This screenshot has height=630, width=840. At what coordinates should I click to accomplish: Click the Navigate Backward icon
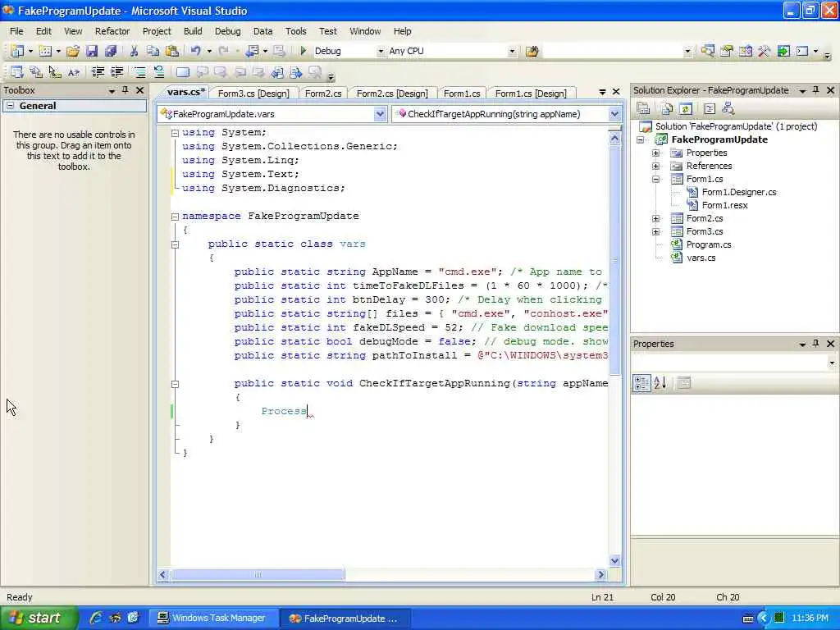pyautogui.click(x=252, y=51)
